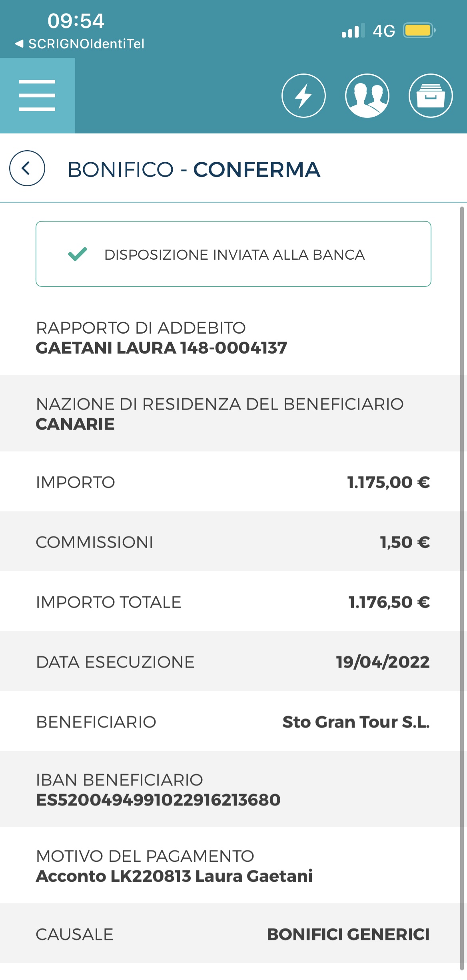This screenshot has width=467, height=980.
Task: Open the hamburger menu
Action: click(x=37, y=95)
